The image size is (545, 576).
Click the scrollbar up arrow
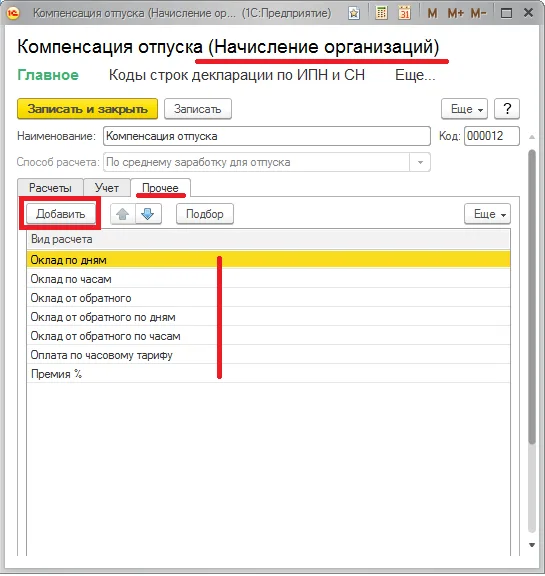click(532, 137)
